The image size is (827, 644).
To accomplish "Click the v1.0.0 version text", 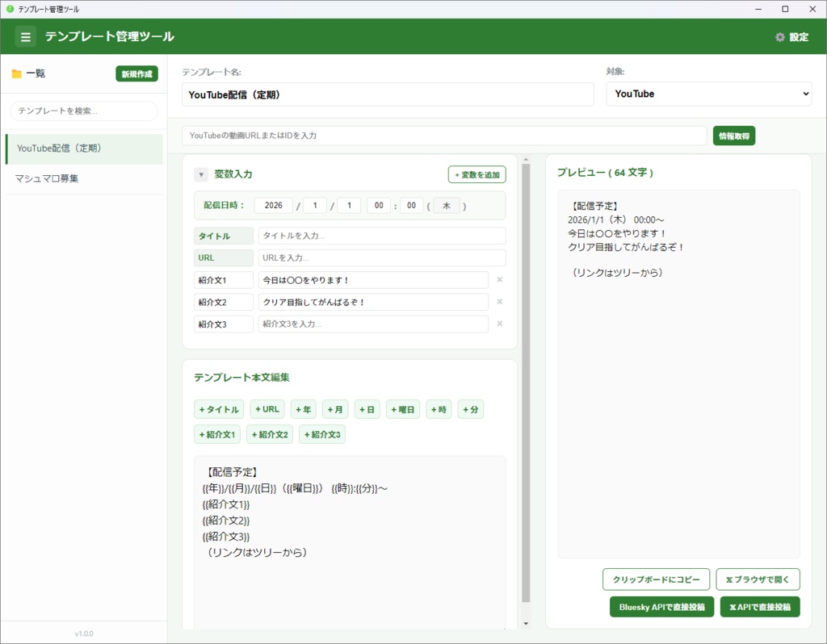I will click(84, 634).
